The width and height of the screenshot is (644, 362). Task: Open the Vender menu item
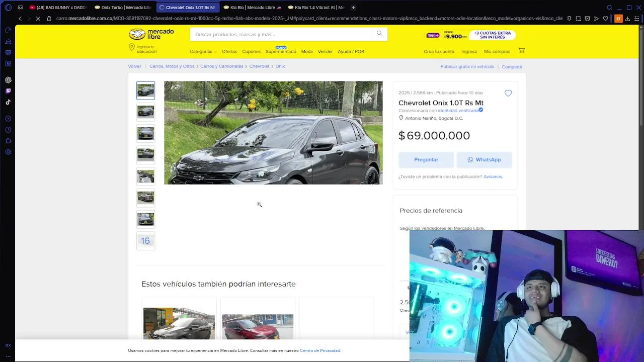click(325, 51)
